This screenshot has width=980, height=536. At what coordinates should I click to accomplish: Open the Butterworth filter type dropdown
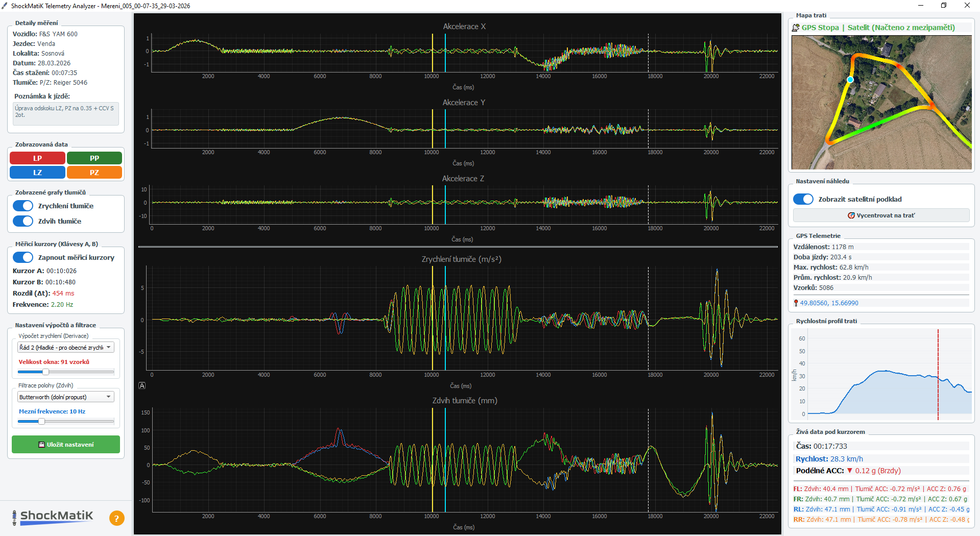click(66, 397)
